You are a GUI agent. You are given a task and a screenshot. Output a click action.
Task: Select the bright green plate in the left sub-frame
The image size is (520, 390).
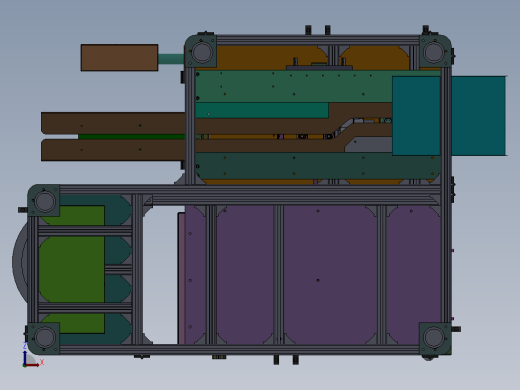coord(72,269)
